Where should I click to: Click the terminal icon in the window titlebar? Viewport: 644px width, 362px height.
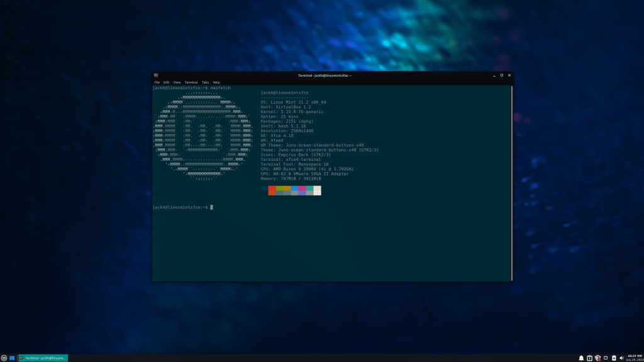coord(155,75)
